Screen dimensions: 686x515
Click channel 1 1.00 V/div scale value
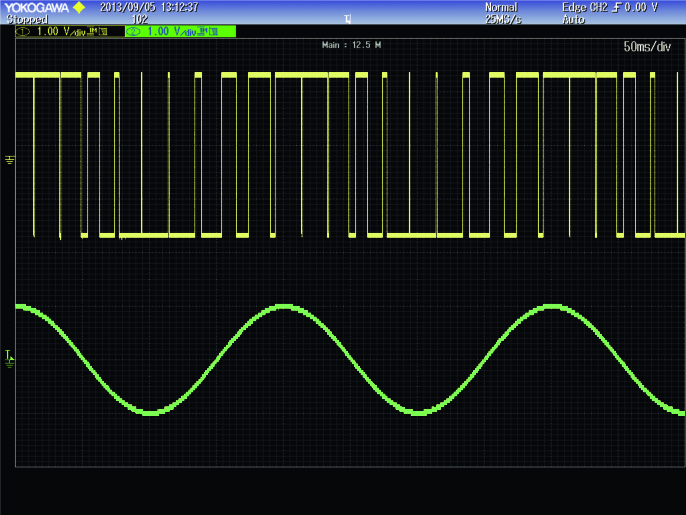[x=61, y=32]
